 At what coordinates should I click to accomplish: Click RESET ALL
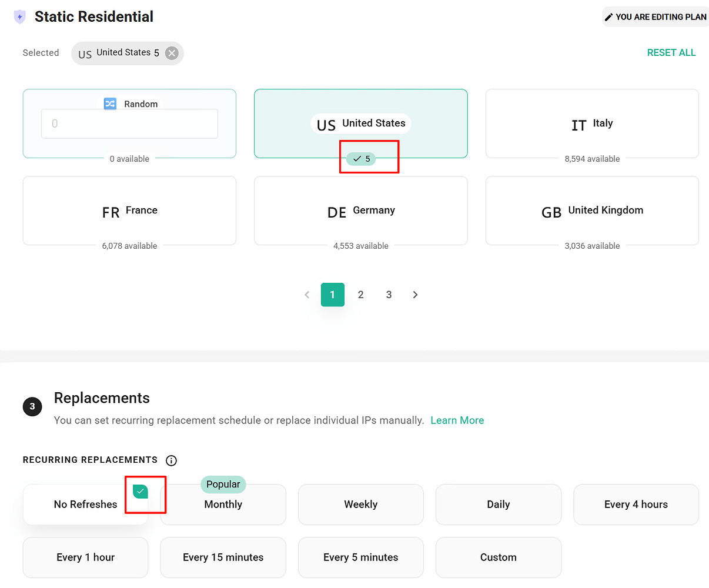click(x=671, y=53)
